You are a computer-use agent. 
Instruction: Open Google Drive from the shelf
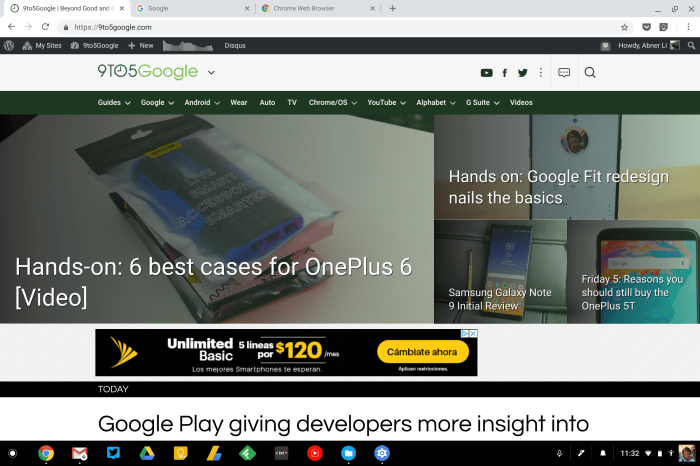(146, 453)
